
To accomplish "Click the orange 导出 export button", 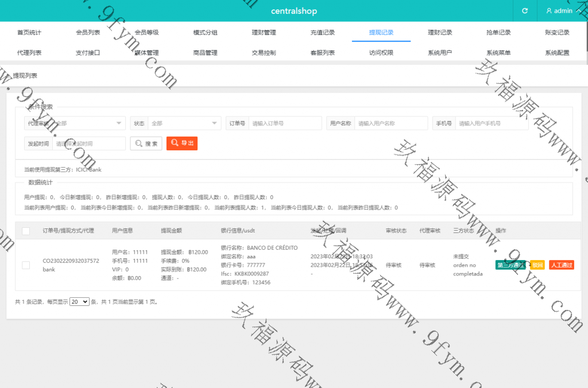I will coord(182,143).
